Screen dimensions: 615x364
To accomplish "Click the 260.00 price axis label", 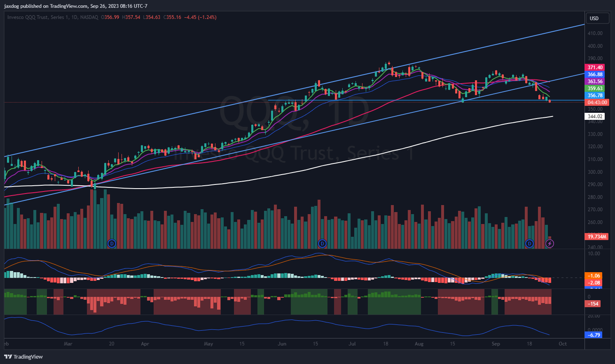I will (x=595, y=222).
